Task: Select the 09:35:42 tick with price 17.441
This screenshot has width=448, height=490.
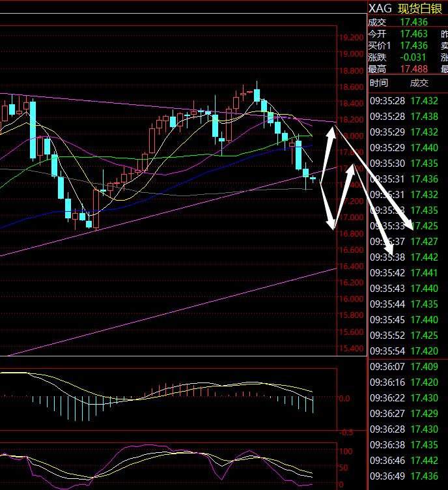Action: point(404,273)
